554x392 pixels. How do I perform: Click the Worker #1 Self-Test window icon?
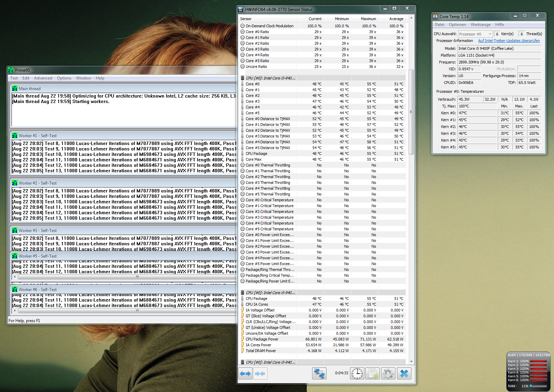click(x=15, y=136)
